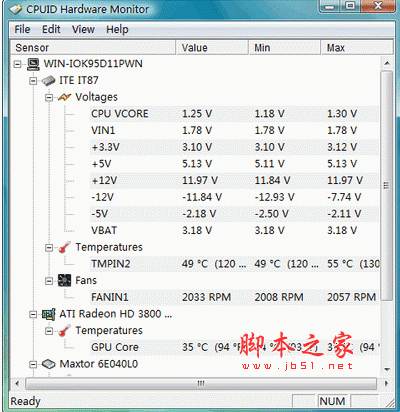Collapse the Fans group
This screenshot has width=400, height=412.
(49, 281)
